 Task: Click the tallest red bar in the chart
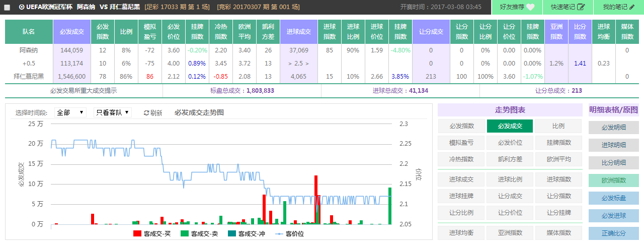click(x=316, y=200)
